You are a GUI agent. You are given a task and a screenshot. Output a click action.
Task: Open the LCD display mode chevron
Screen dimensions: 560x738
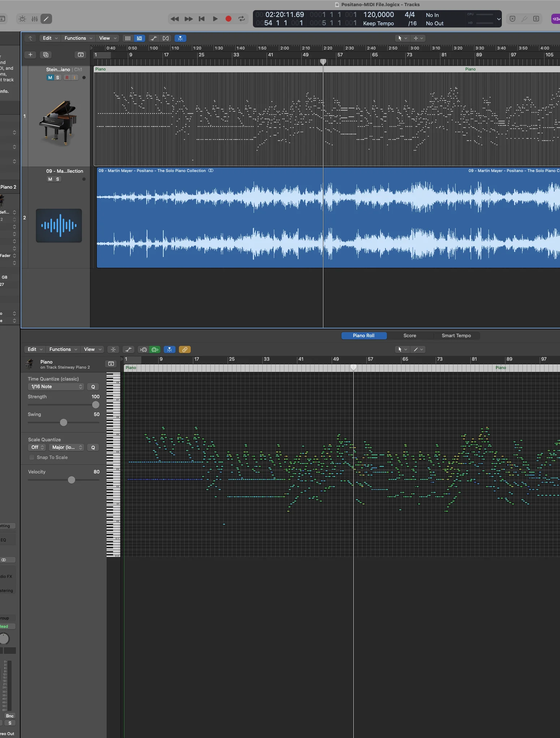point(499,19)
